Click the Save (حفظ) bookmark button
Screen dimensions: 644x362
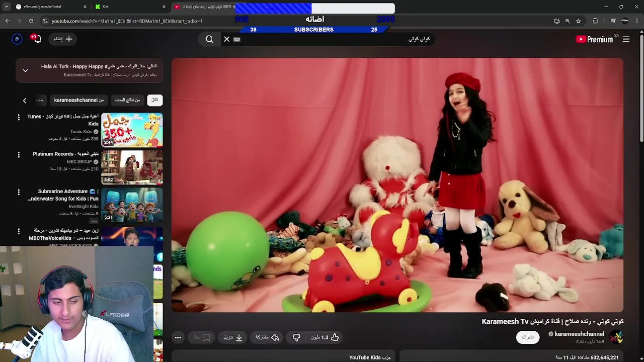click(x=202, y=337)
